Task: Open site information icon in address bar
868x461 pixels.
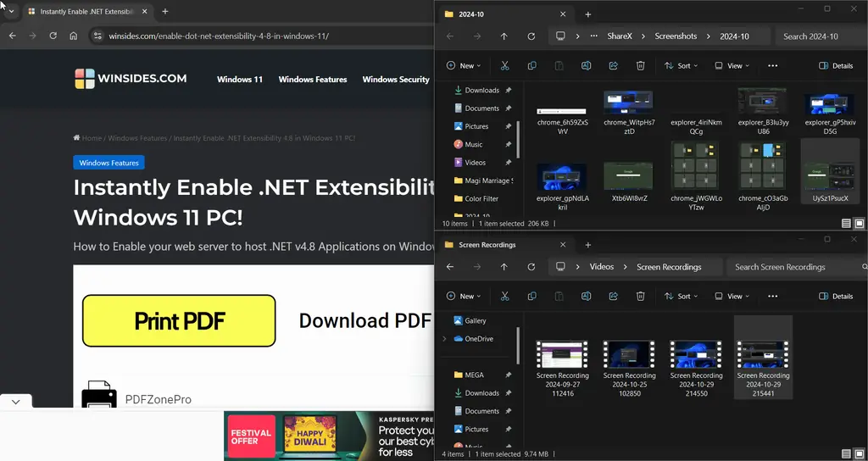Action: point(97,36)
